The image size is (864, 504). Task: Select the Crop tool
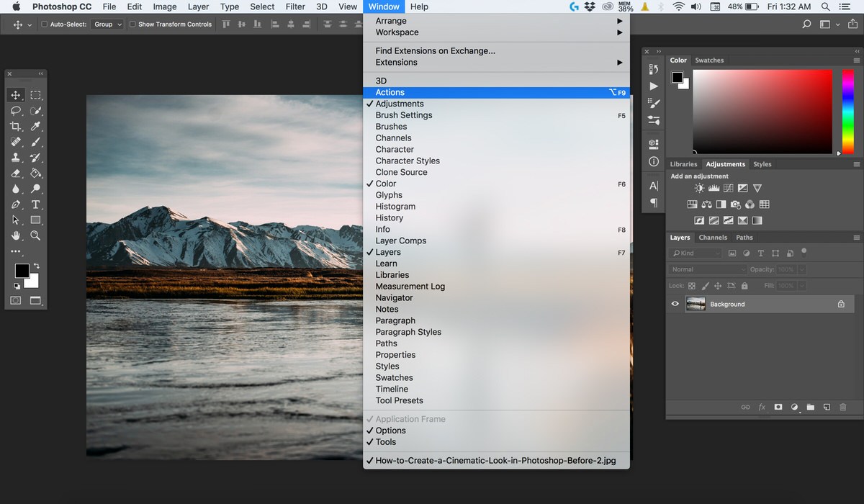pos(16,127)
